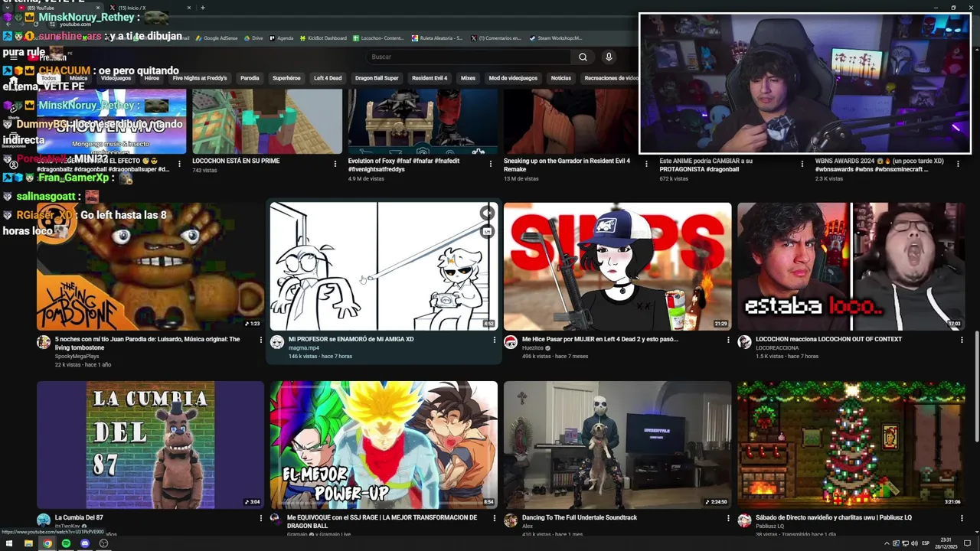This screenshot has width=980, height=551.
Task: Open LOCOREACCIONA channel avatar
Action: (744, 342)
